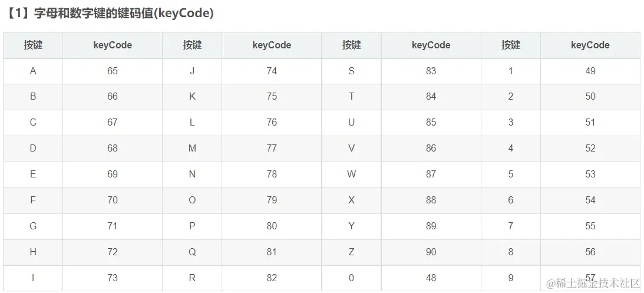This screenshot has height=293, width=644.
Task: Click the cell for key S
Action: coord(352,71)
